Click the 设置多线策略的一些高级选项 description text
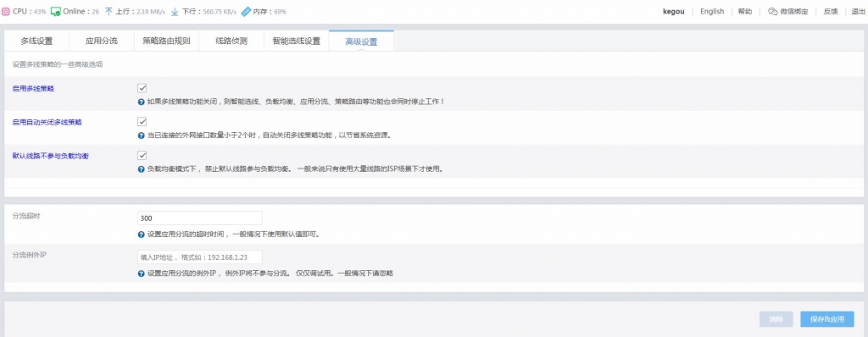The width and height of the screenshot is (868, 337). click(x=57, y=64)
